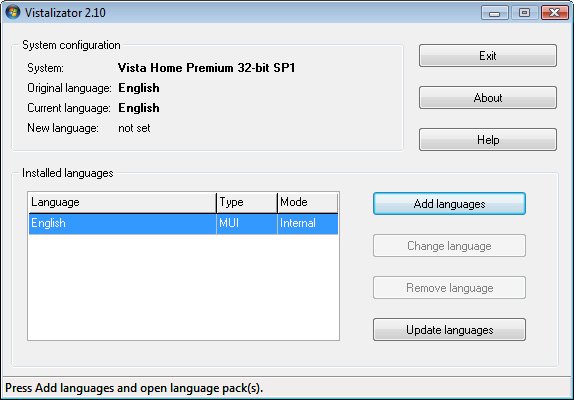Click the Exit button
The width and height of the screenshot is (574, 400).
(x=488, y=56)
